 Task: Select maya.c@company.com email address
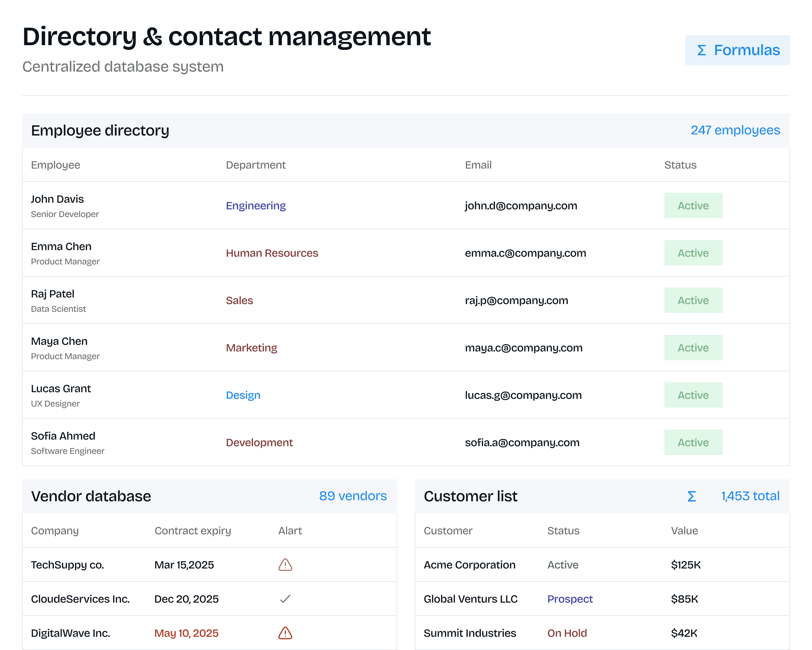(524, 348)
